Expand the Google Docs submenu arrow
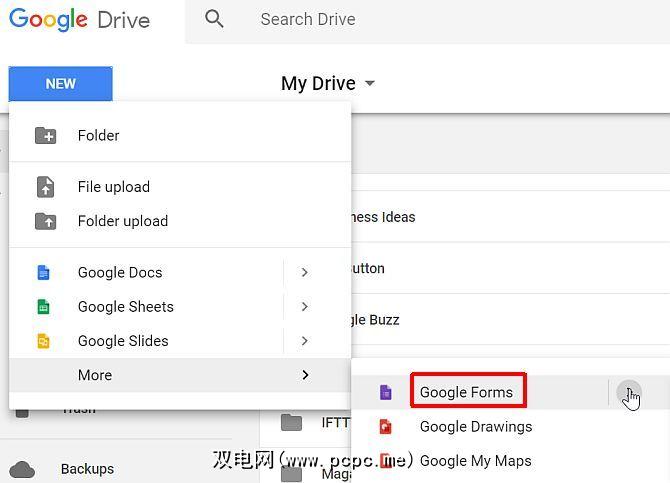This screenshot has height=483, width=670. (x=304, y=272)
